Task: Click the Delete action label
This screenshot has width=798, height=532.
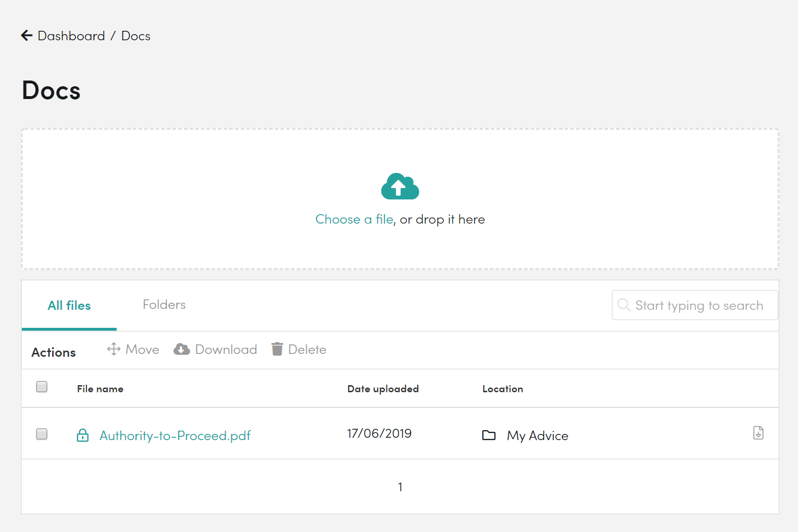Action: pos(307,350)
